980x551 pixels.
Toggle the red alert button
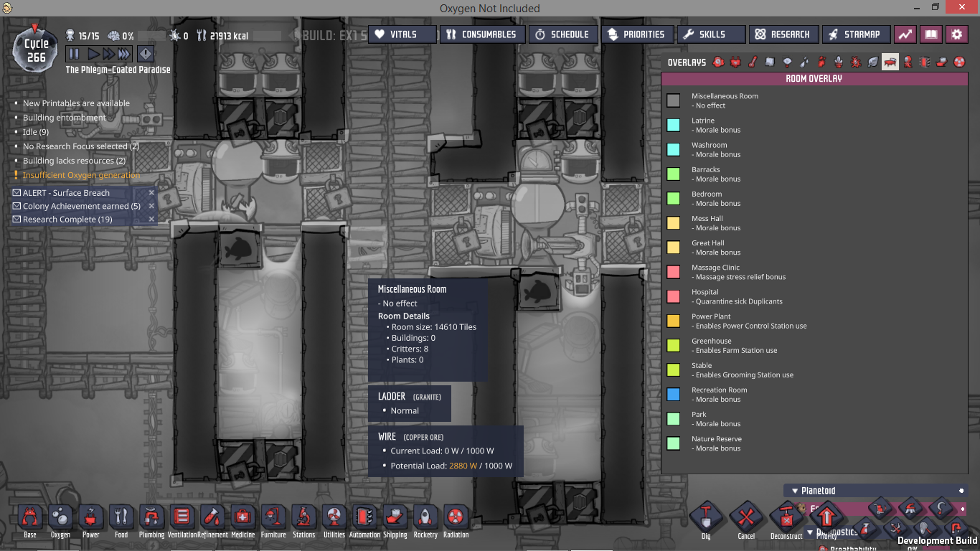146,54
